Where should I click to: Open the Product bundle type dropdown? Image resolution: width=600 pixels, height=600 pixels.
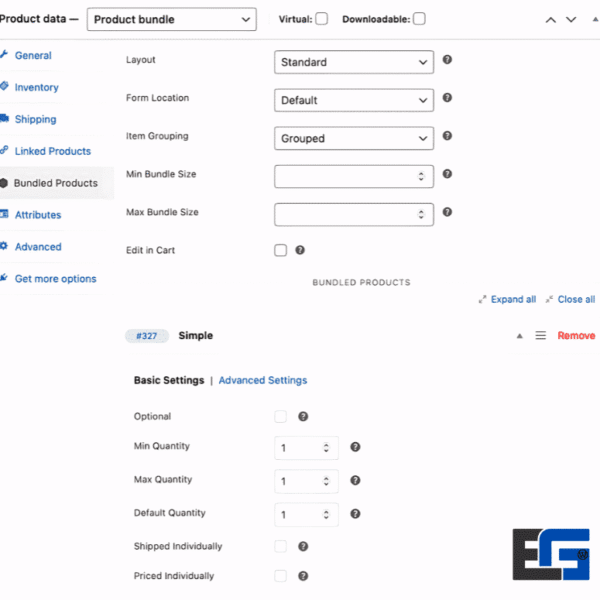171,19
